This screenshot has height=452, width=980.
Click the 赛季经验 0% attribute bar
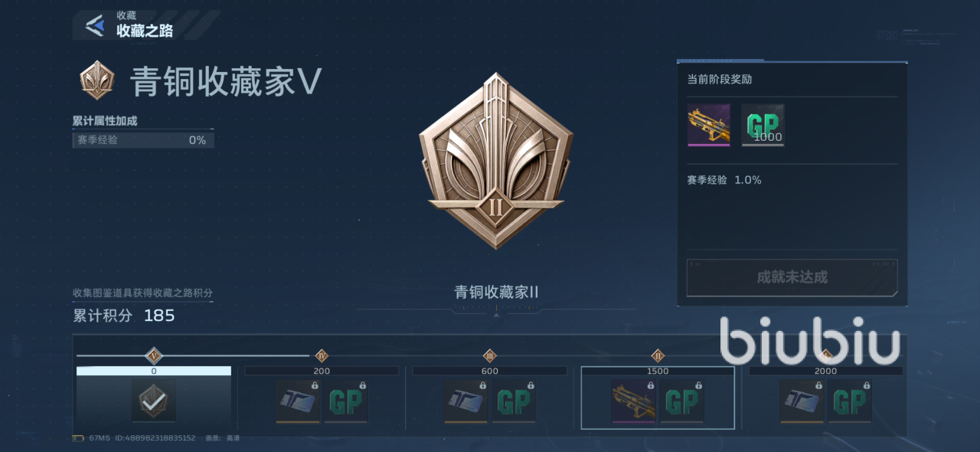coord(143,140)
